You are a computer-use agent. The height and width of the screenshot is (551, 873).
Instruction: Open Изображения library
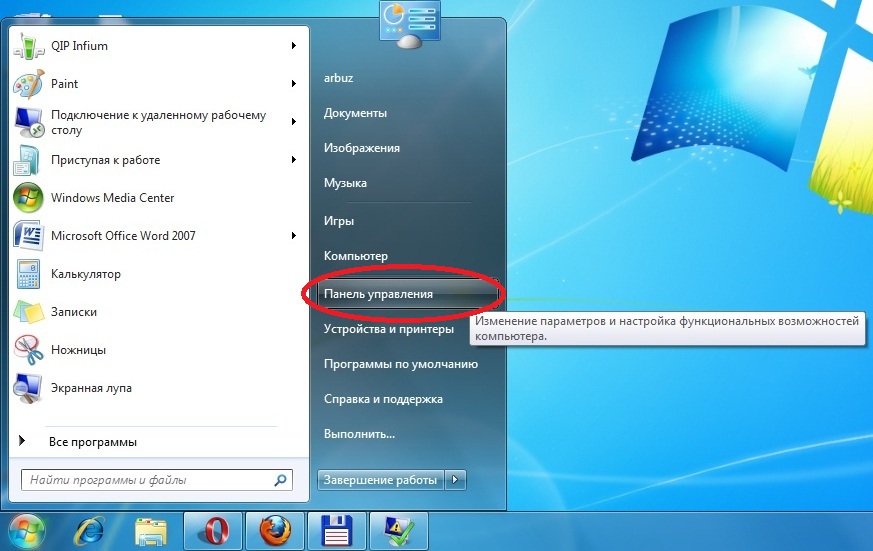point(362,148)
